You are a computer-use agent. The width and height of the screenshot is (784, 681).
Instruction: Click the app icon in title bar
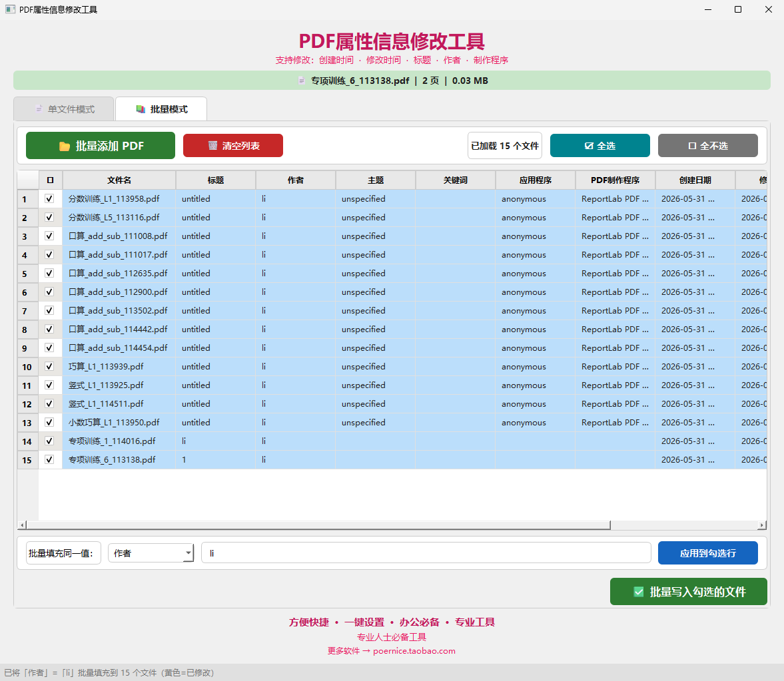(x=10, y=9)
